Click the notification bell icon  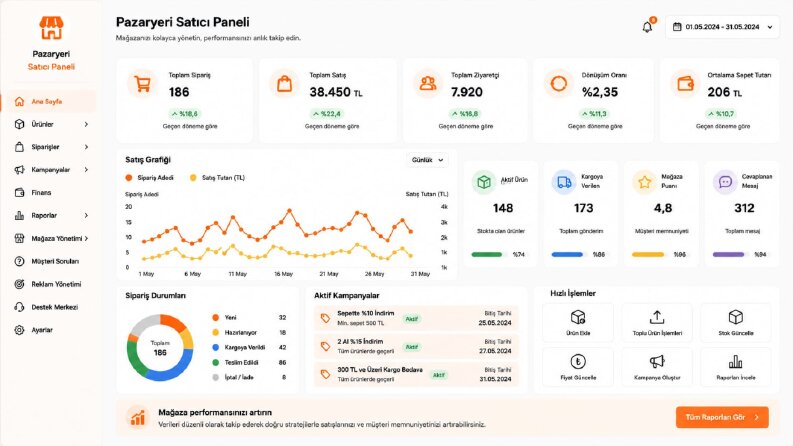pos(647,27)
